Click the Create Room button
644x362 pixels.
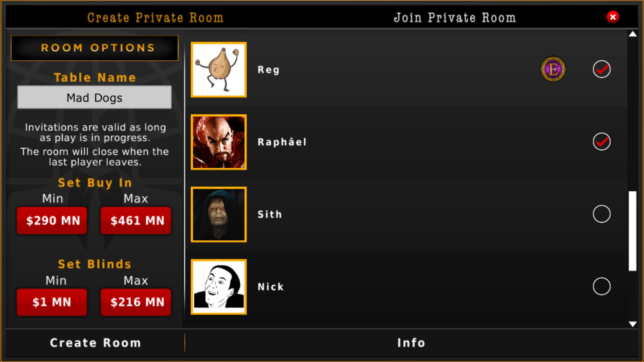pos(95,343)
